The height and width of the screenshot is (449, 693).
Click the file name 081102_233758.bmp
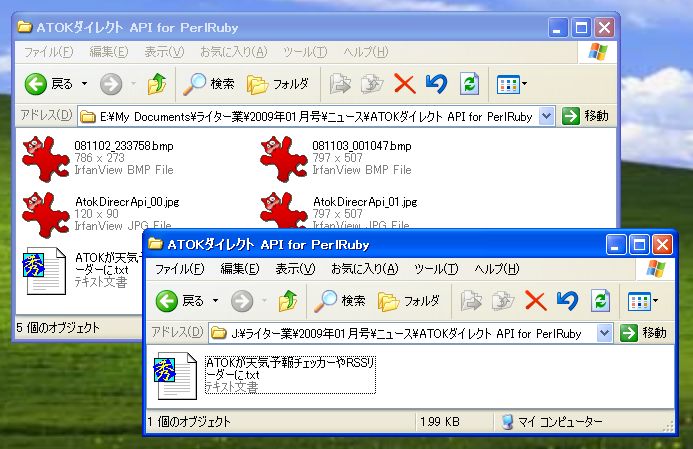coord(124,146)
